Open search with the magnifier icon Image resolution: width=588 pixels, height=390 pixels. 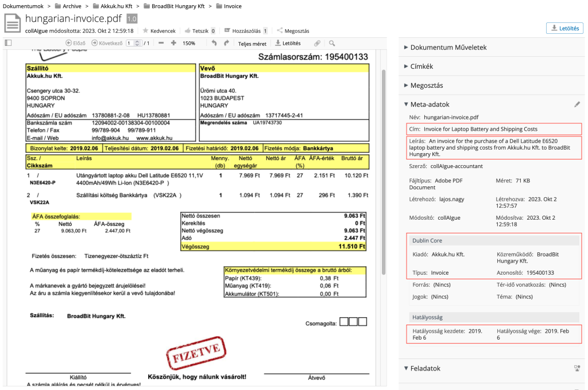point(332,43)
